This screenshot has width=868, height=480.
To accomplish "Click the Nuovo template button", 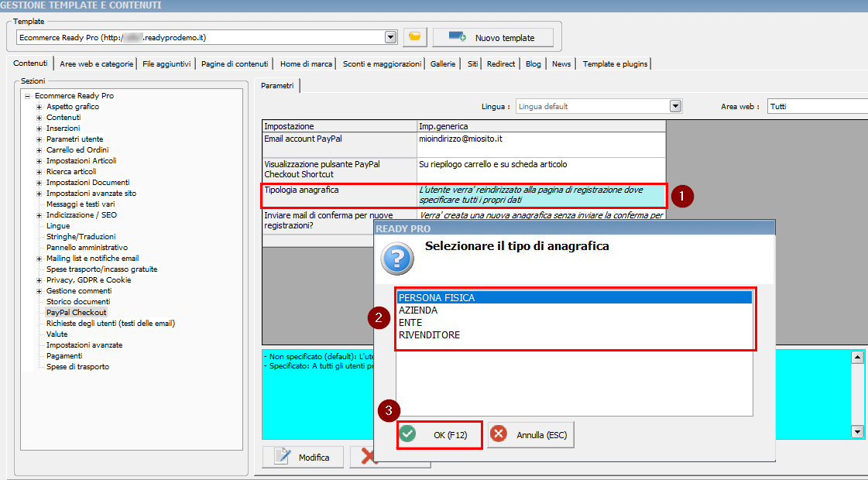I will point(492,38).
